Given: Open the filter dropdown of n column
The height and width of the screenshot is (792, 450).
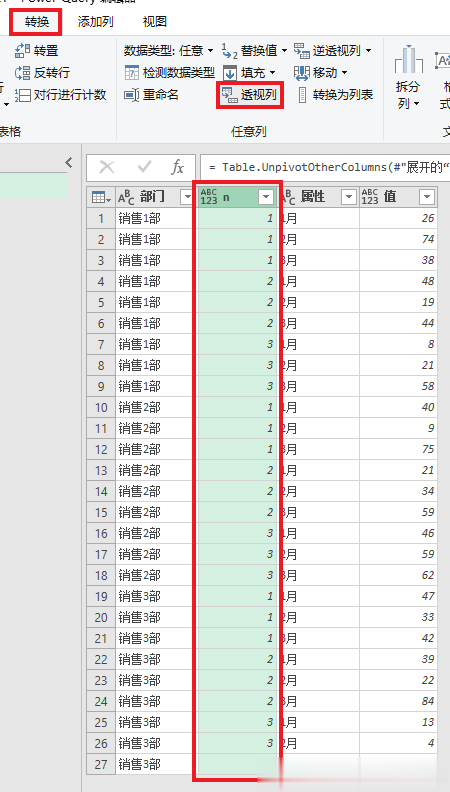Looking at the screenshot, I should 266,197.
